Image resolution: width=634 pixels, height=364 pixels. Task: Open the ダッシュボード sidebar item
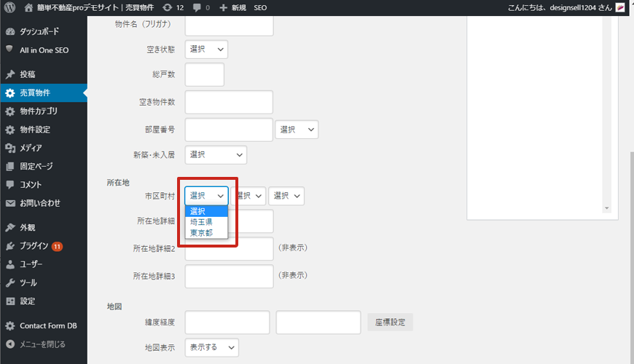39,32
